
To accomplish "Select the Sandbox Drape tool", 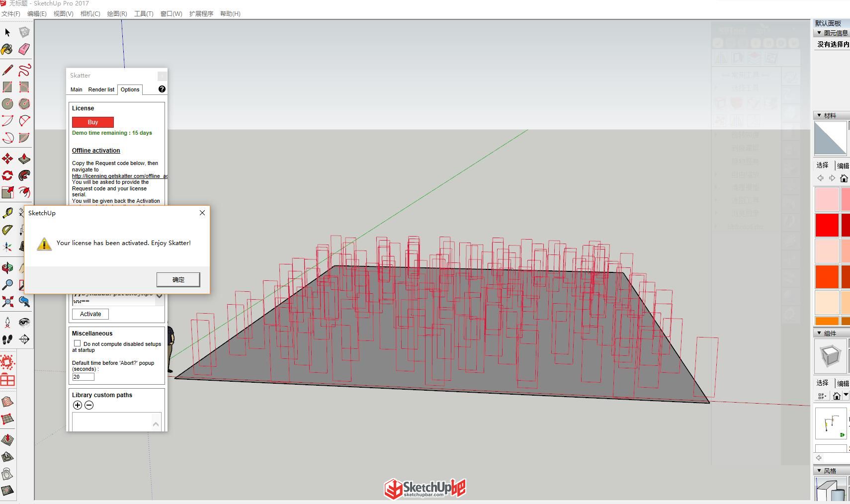I will coord(7,474).
